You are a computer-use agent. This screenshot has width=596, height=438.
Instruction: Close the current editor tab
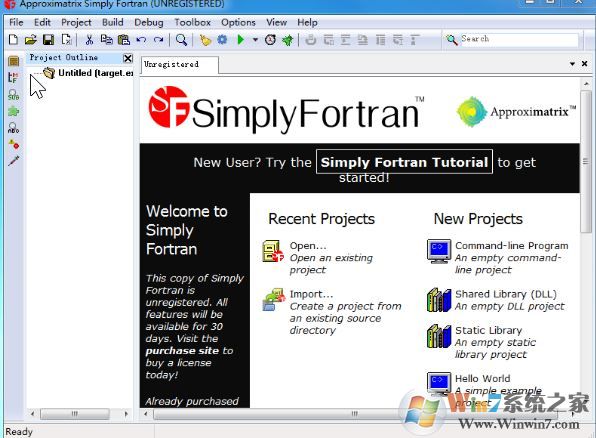(585, 63)
